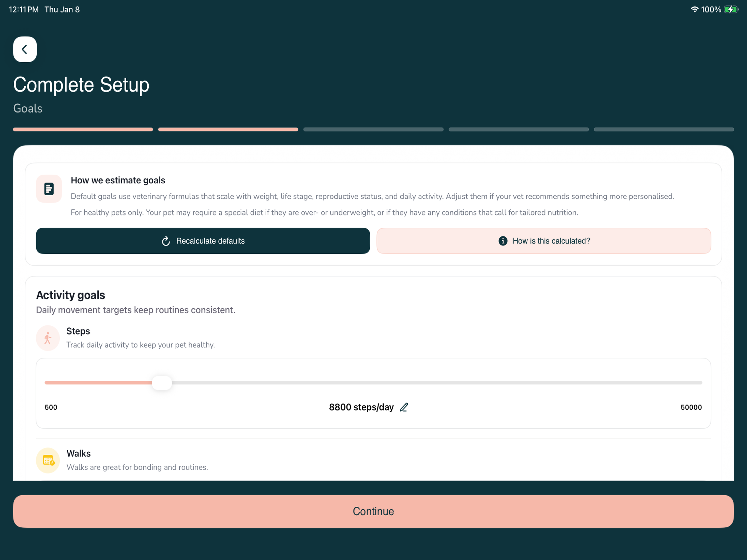Tap 'Walks are great for bonding and routines'
The height and width of the screenshot is (560, 747).
137,467
